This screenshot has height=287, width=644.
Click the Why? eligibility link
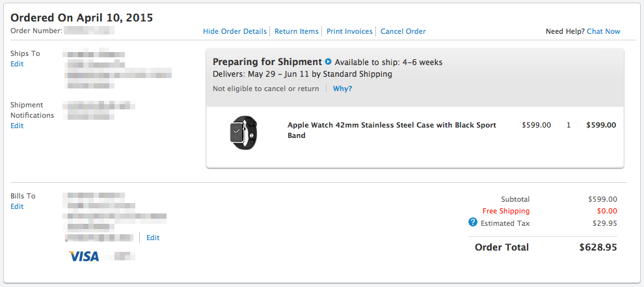pyautogui.click(x=342, y=89)
